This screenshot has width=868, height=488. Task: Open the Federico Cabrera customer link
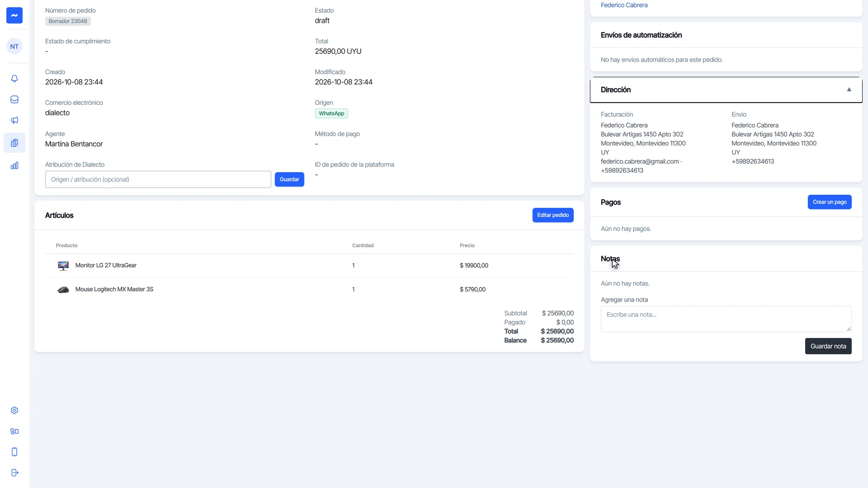(624, 5)
